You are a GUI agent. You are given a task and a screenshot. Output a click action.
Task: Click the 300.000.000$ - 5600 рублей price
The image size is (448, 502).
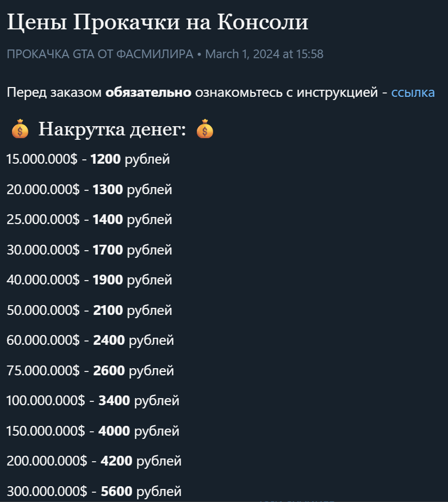pos(94,492)
